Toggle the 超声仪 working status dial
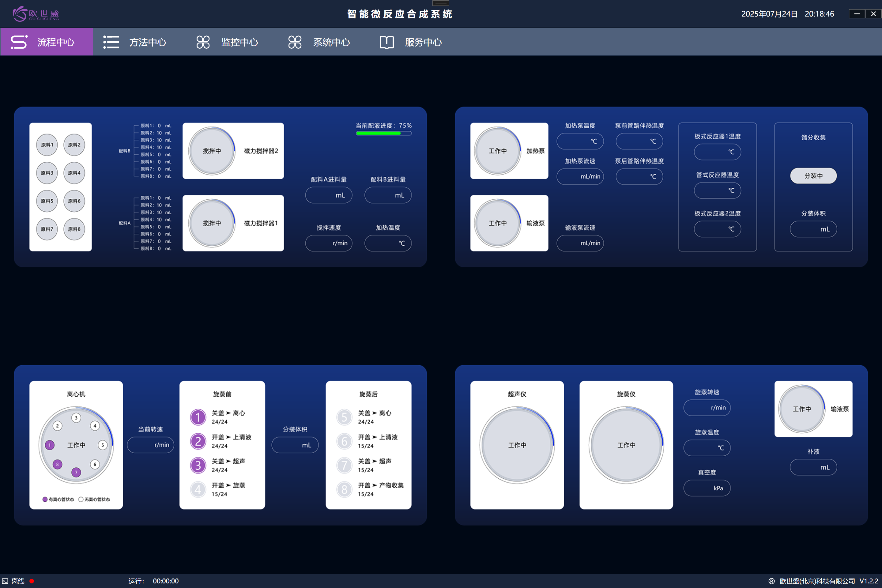 pyautogui.click(x=517, y=445)
